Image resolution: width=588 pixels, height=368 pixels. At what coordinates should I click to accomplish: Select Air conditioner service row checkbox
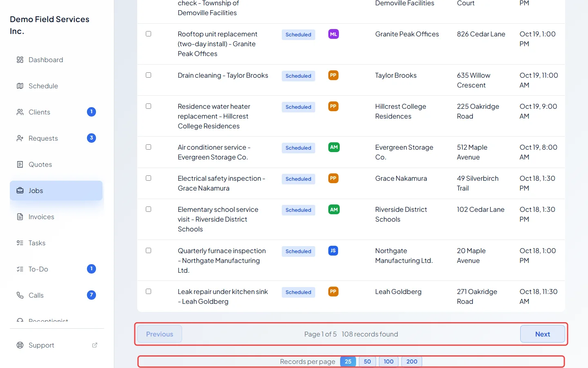point(149,147)
